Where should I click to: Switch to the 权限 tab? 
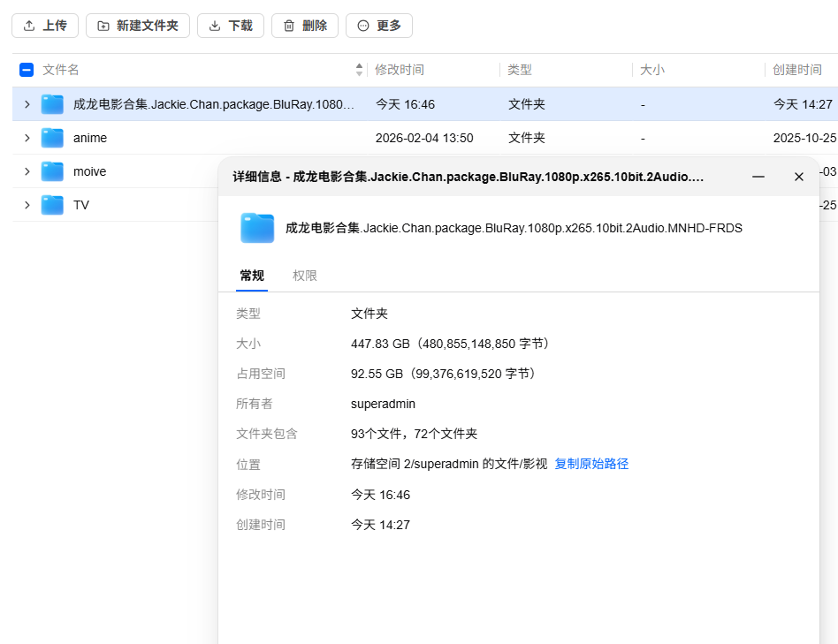point(305,276)
